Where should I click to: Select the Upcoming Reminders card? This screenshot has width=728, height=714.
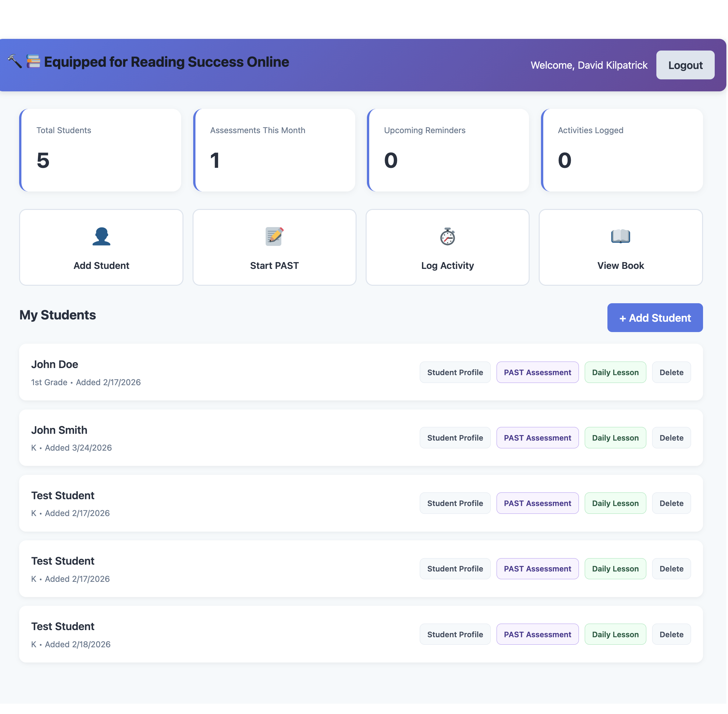tap(448, 150)
